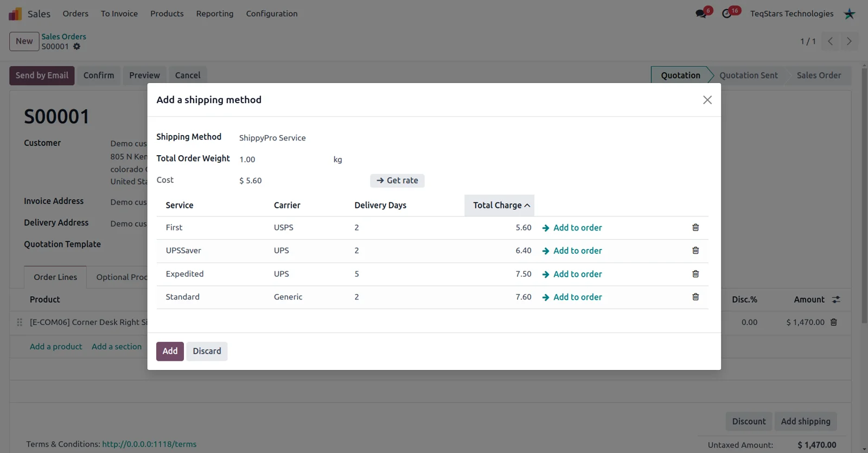Sort rates by Service column header

180,205
